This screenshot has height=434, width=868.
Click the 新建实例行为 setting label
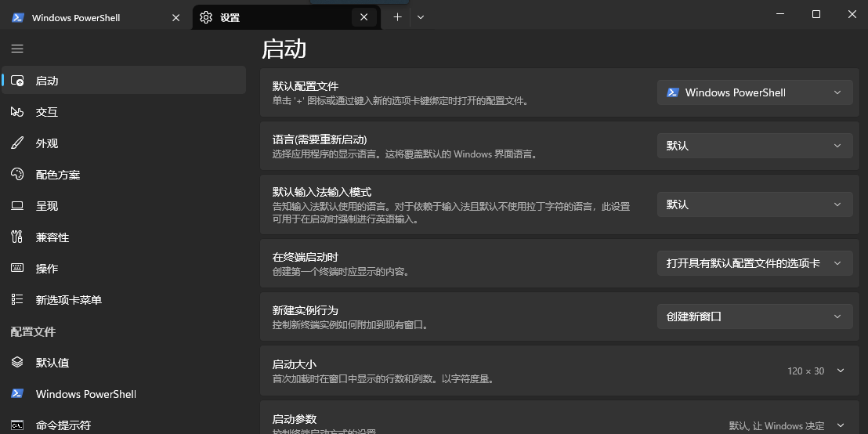point(306,310)
